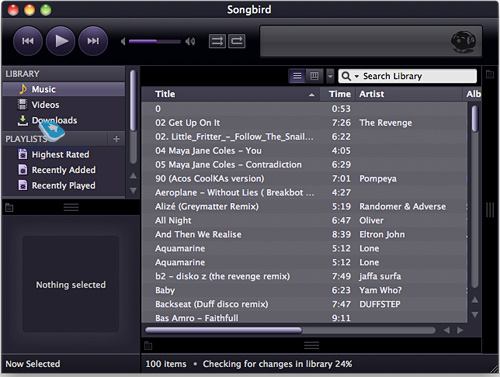Click the track list vertical scrollbar thumb
Viewport: 500px width, 377px height.
pos(475,118)
